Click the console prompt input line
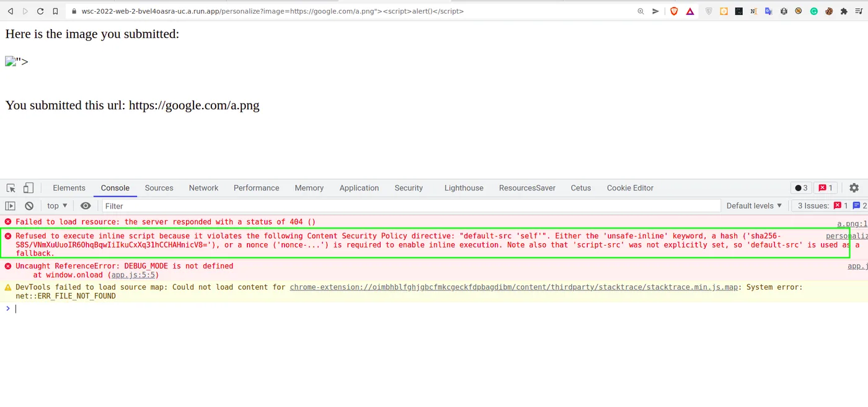The image size is (868, 407). (x=434, y=309)
